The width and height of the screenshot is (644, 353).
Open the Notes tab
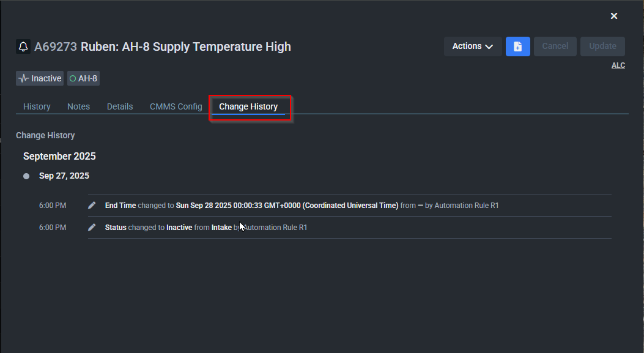pos(78,106)
